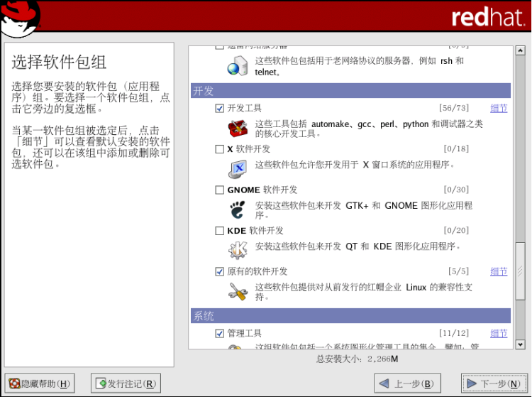The width and height of the screenshot is (532, 397).
Task: Click the GNOME 软件开发 label
Action: coord(262,190)
